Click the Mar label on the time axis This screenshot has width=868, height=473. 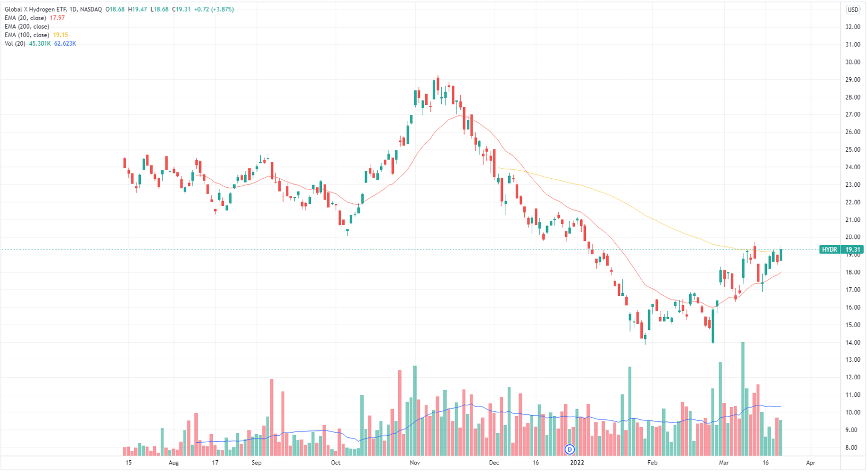pos(724,463)
